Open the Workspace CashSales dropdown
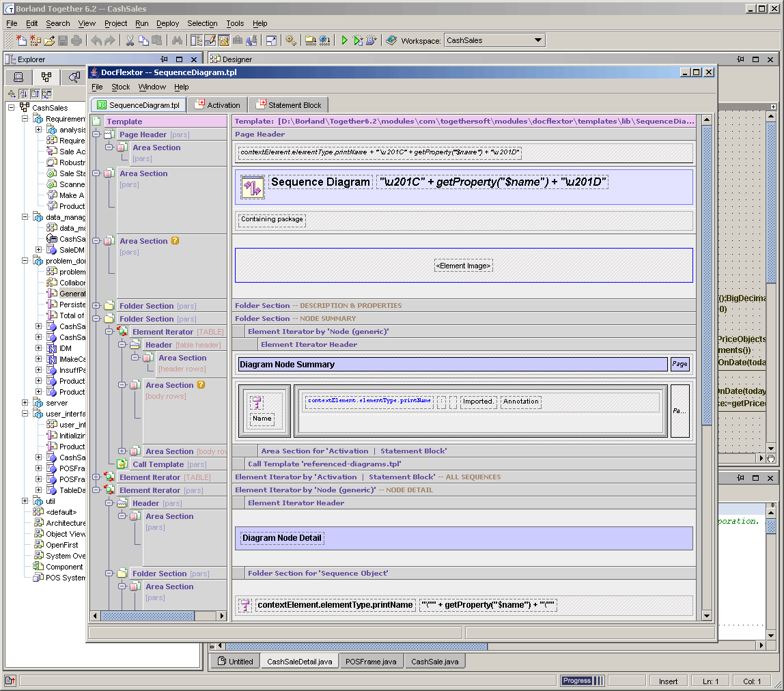The height and width of the screenshot is (691, 784). point(538,40)
